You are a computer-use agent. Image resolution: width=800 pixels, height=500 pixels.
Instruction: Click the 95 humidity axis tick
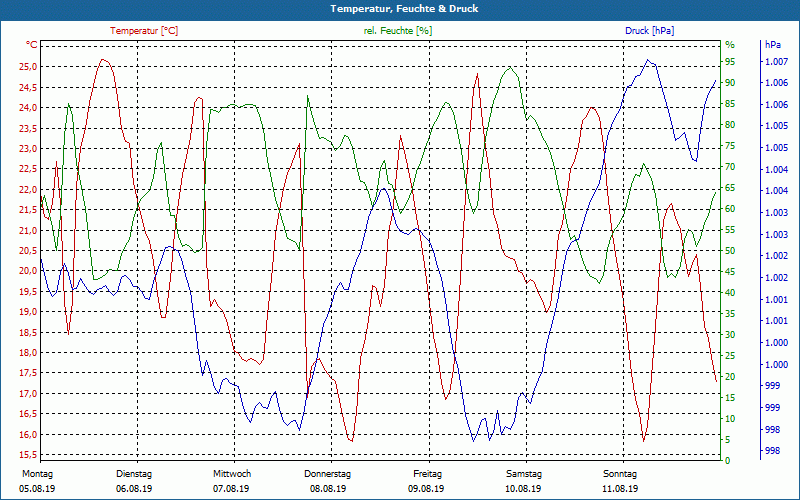(730, 62)
